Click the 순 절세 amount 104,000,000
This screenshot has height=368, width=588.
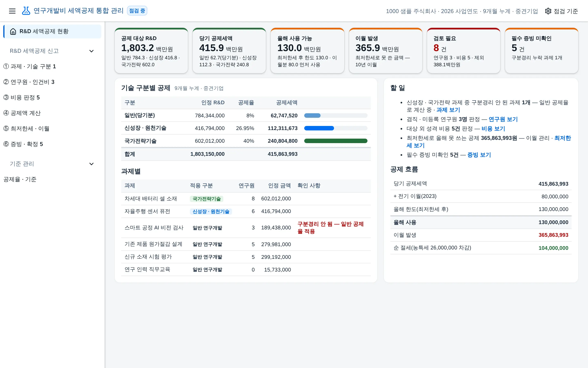(553, 248)
